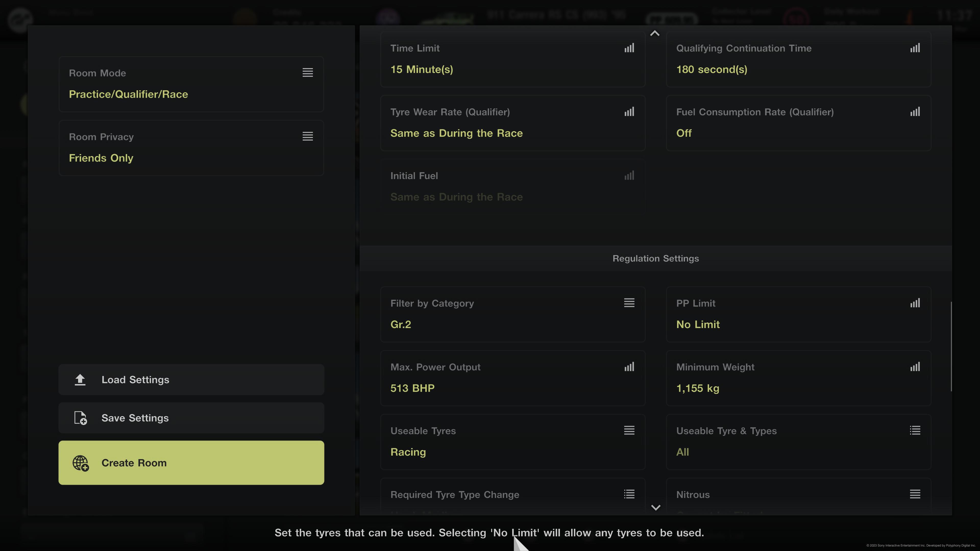This screenshot has height=551, width=980.
Task: Click the Save Settings file icon
Action: pos(80,418)
